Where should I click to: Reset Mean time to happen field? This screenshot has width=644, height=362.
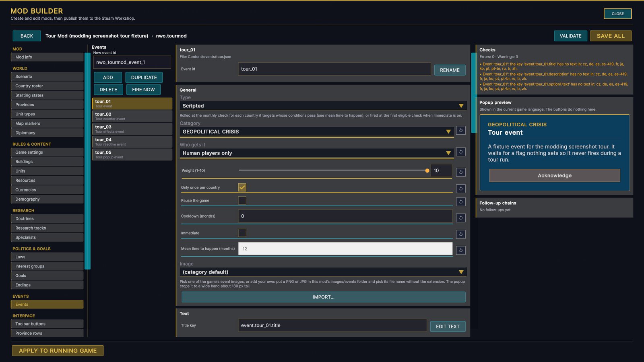pos(461,250)
